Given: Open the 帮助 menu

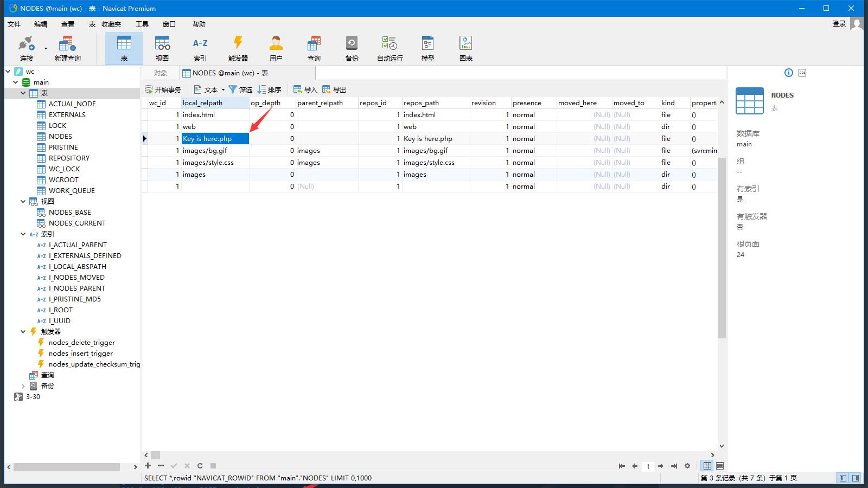Looking at the screenshot, I should click(x=199, y=24).
